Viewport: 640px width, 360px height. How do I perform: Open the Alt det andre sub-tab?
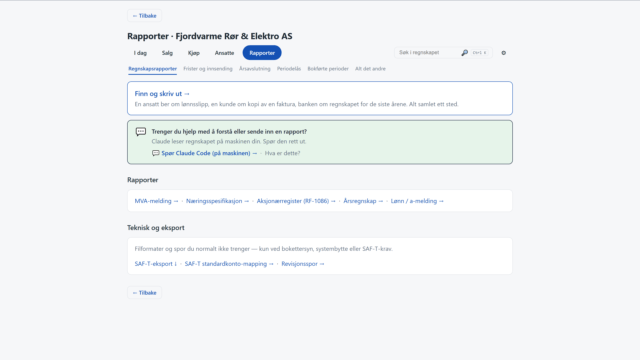pyautogui.click(x=370, y=69)
